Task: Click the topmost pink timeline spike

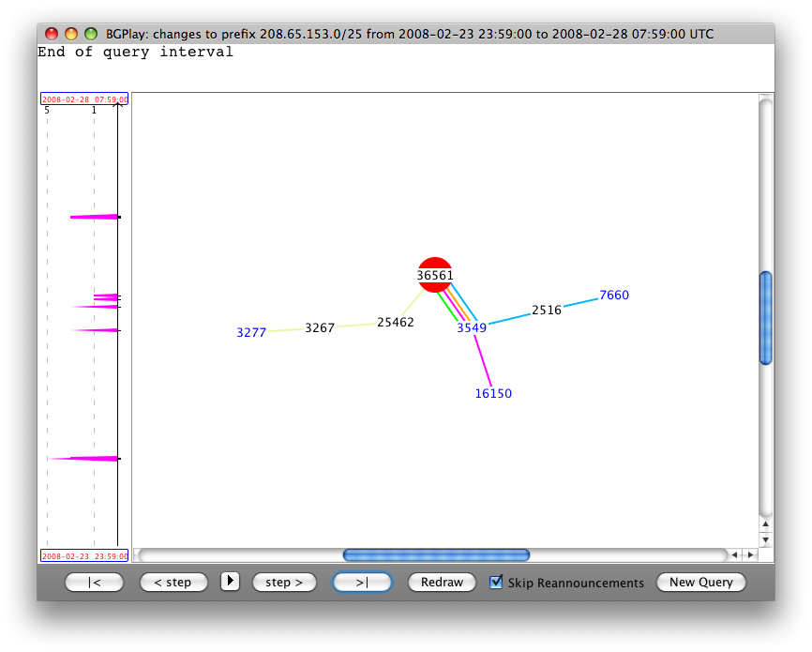Action: 96,218
